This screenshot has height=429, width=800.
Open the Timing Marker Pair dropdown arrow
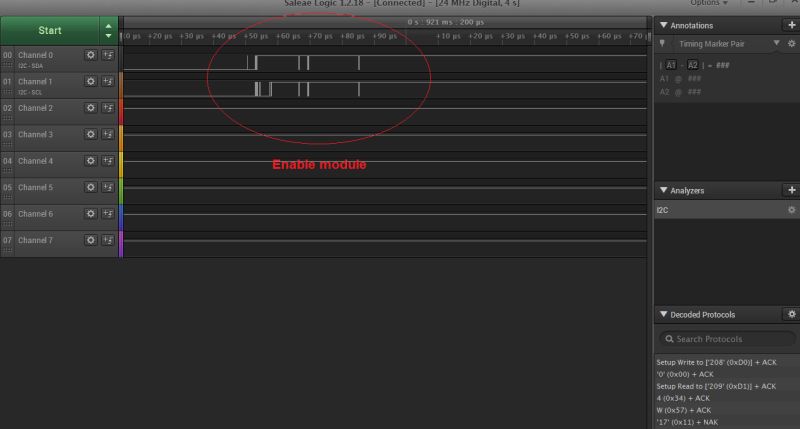(x=776, y=43)
